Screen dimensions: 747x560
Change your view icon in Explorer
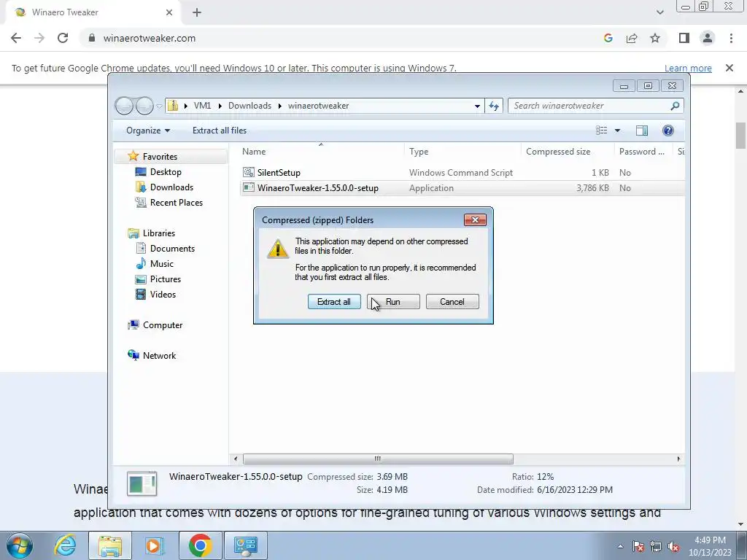click(x=602, y=131)
